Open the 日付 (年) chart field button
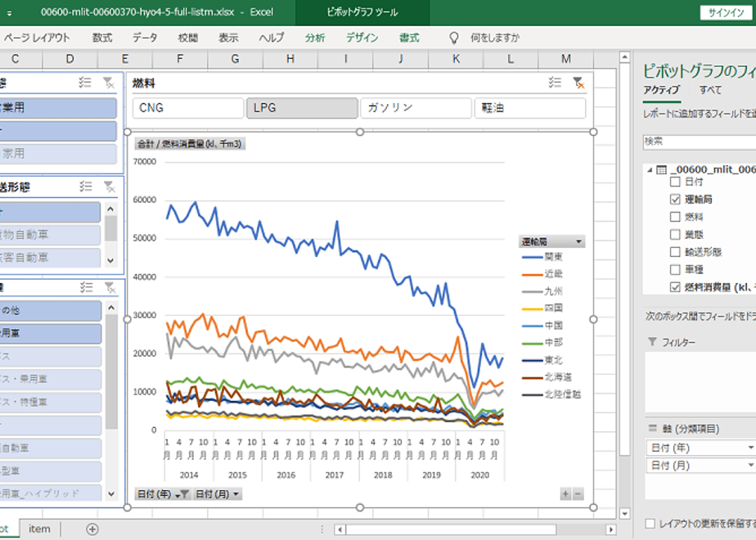This screenshot has width=756, height=540. [x=163, y=493]
